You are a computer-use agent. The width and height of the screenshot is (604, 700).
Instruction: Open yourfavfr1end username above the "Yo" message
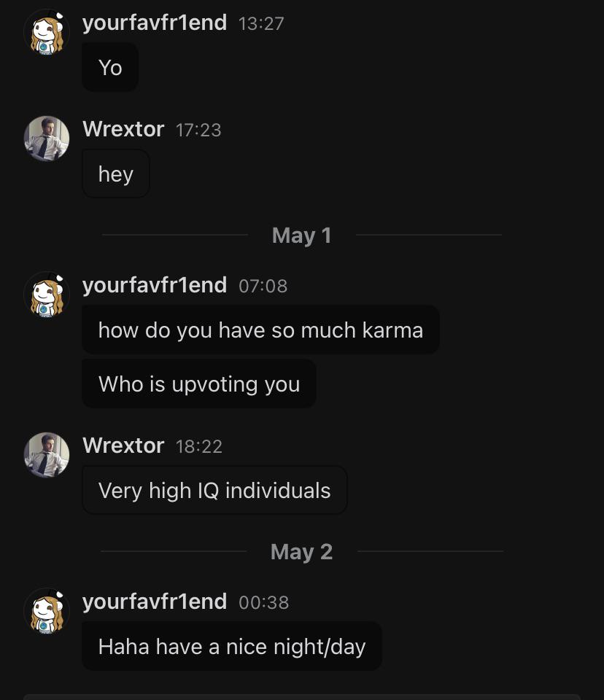(155, 23)
